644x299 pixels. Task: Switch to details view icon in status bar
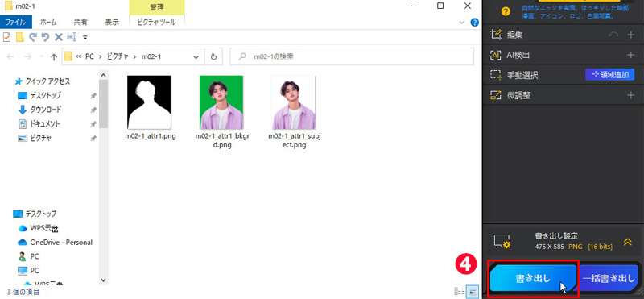[x=460, y=292]
